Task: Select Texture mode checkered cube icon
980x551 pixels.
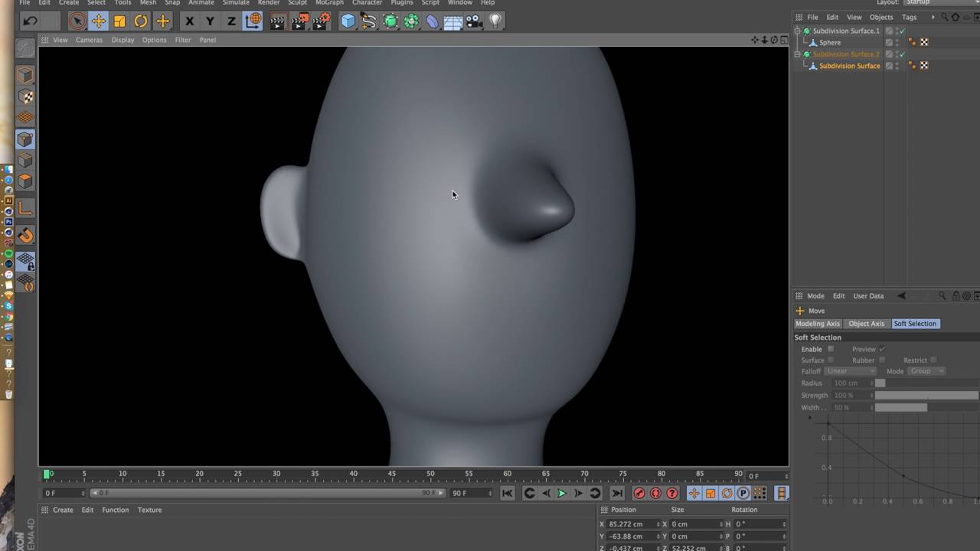Action: [x=25, y=96]
